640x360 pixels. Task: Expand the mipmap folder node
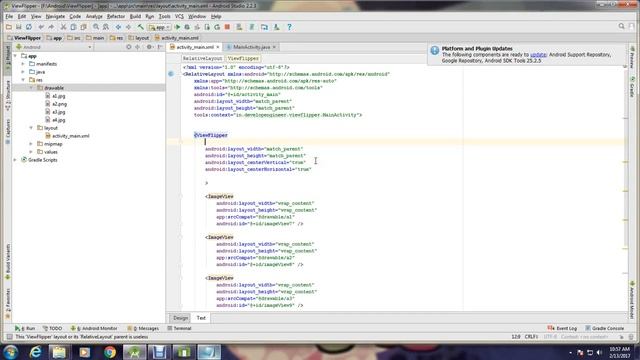[x=31, y=144]
